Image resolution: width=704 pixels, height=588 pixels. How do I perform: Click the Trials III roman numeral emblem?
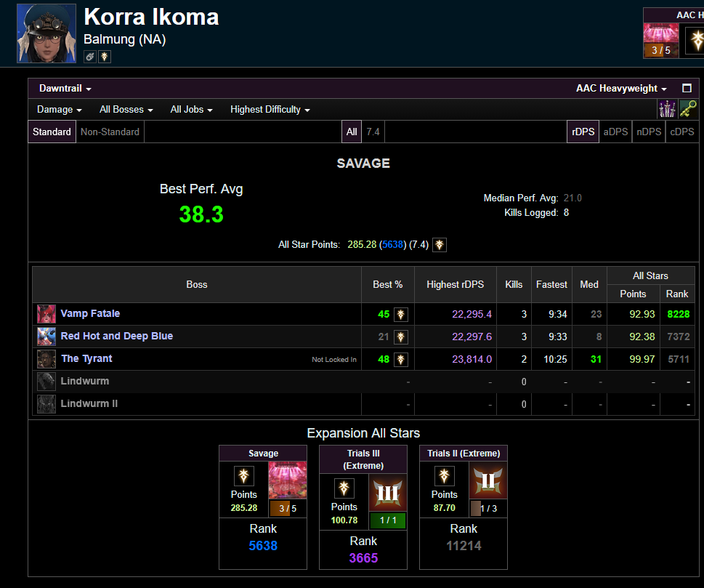click(x=388, y=493)
